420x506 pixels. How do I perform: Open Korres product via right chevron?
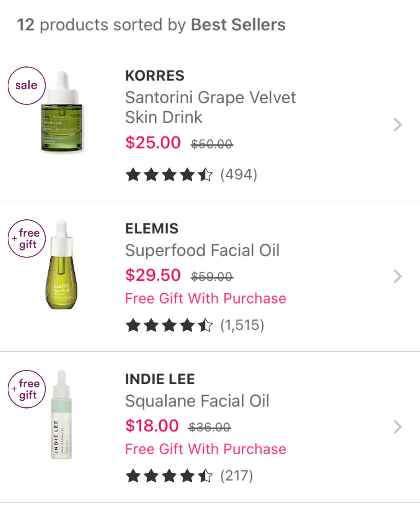[398, 125]
